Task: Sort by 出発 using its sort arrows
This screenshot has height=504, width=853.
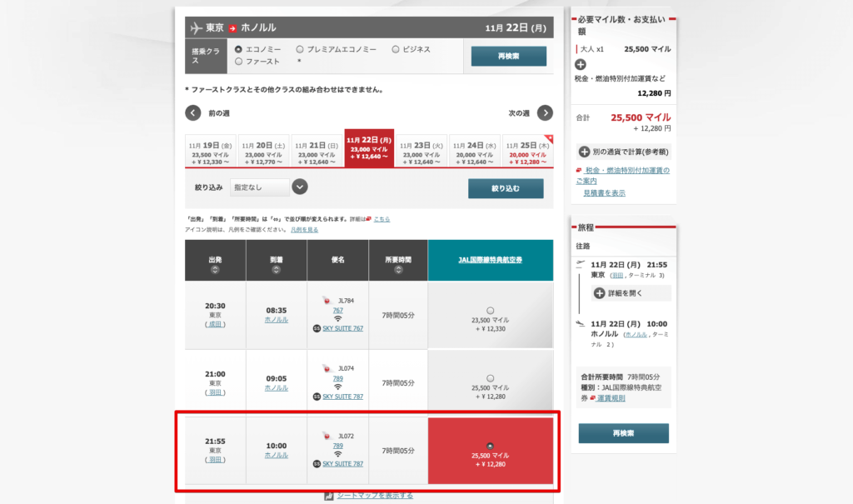Action: tap(215, 270)
